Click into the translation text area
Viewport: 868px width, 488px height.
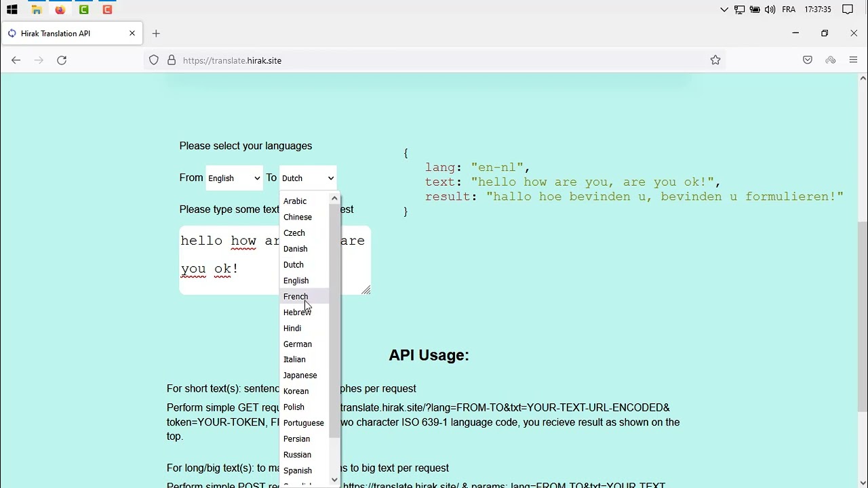[x=275, y=260]
